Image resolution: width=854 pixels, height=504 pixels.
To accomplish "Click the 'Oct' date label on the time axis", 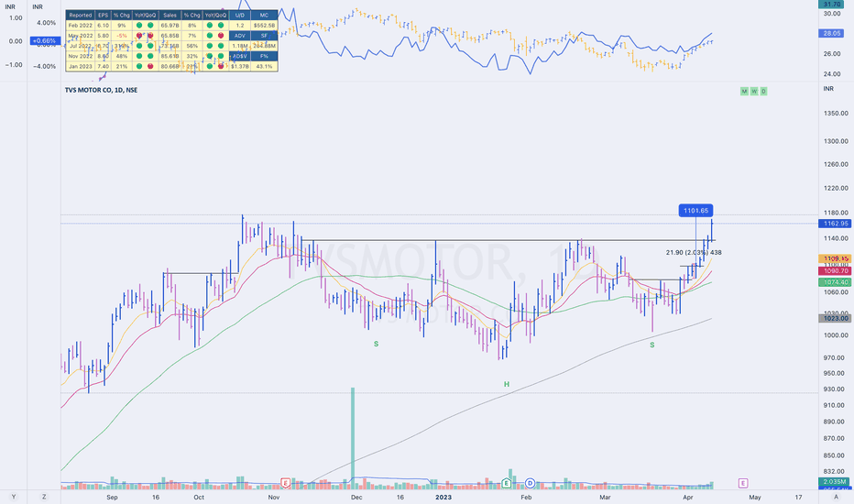I will (199, 497).
